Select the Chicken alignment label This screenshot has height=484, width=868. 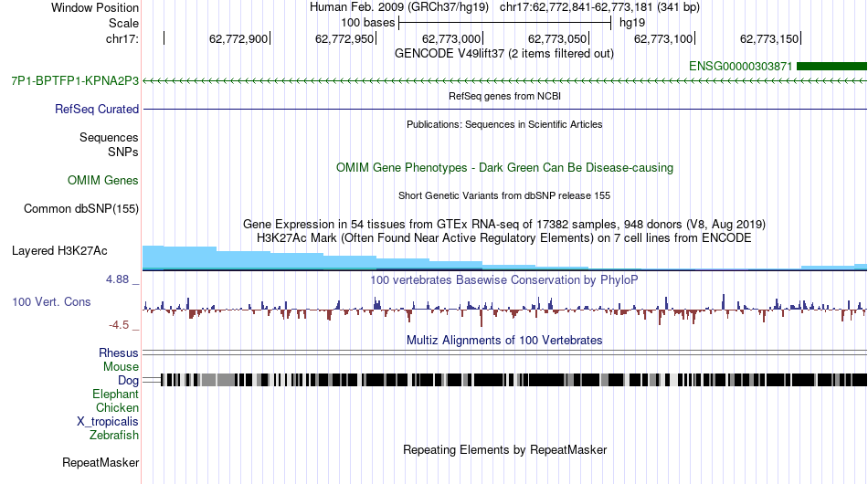click(117, 407)
